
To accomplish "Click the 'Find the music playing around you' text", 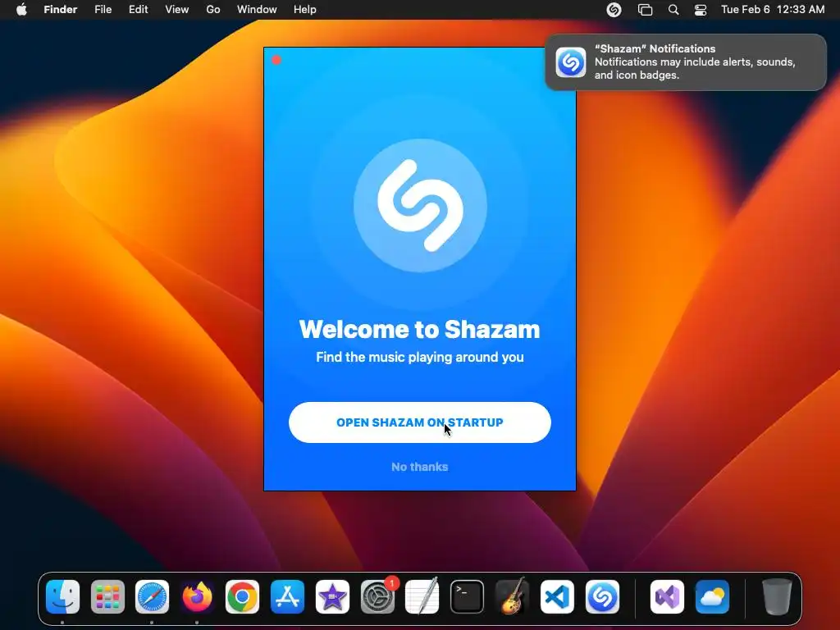I will [419, 358].
